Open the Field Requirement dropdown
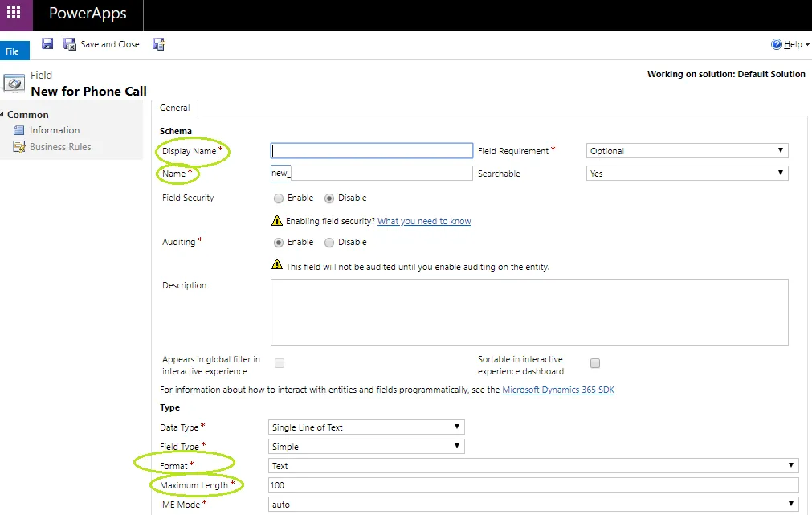This screenshot has height=515, width=812. [688, 151]
